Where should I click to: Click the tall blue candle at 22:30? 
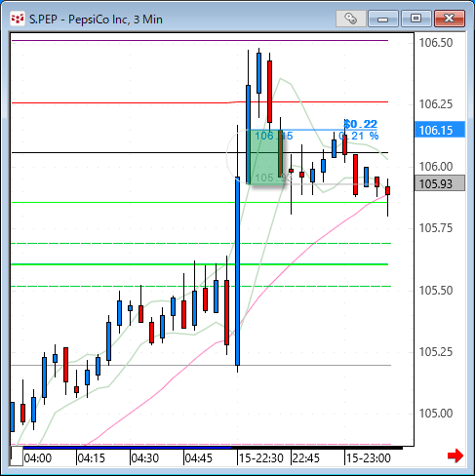pyautogui.click(x=238, y=271)
